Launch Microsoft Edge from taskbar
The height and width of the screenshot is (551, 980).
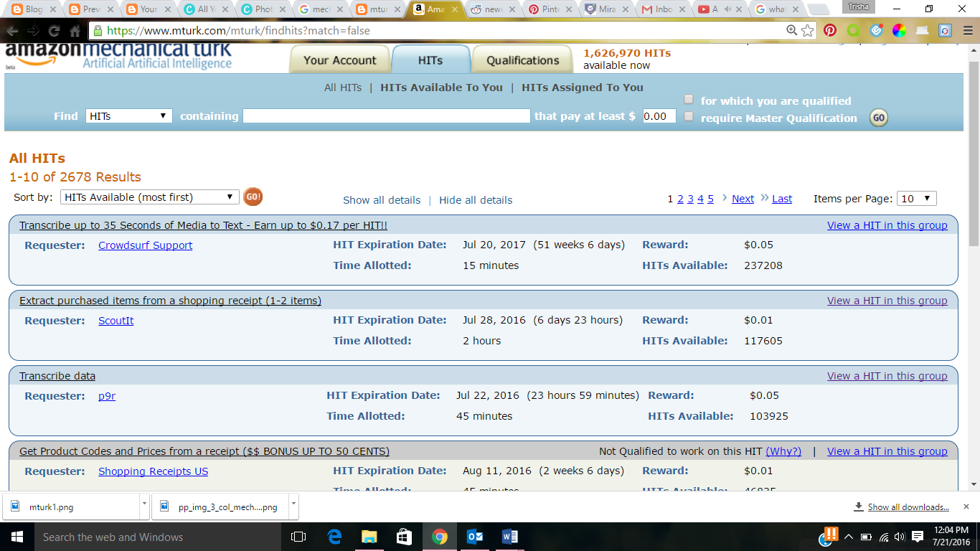coord(334,537)
